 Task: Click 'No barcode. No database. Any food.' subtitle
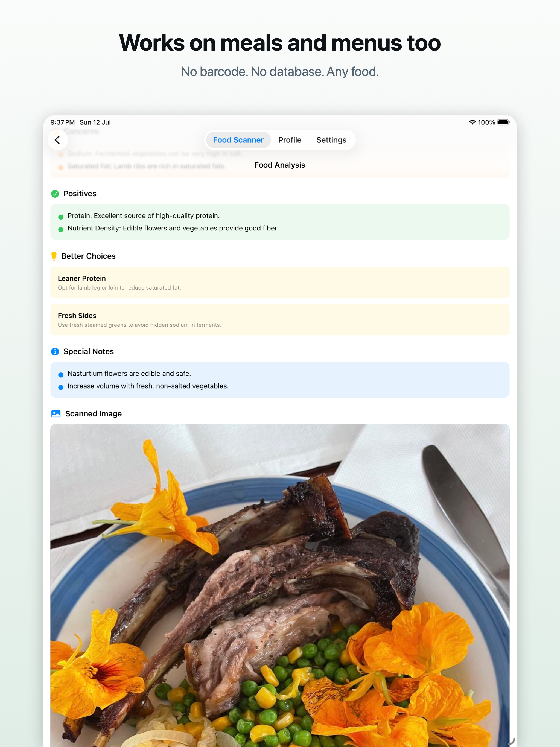coord(280,72)
